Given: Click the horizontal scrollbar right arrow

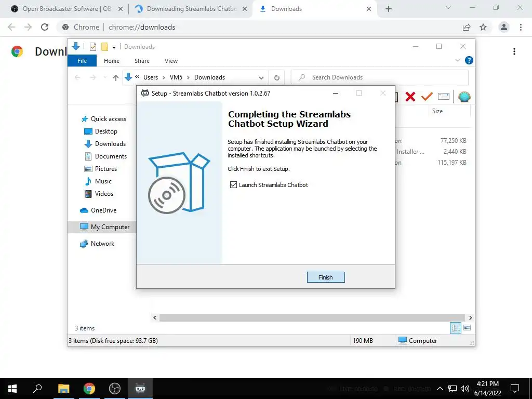Looking at the screenshot, I should 470,317.
